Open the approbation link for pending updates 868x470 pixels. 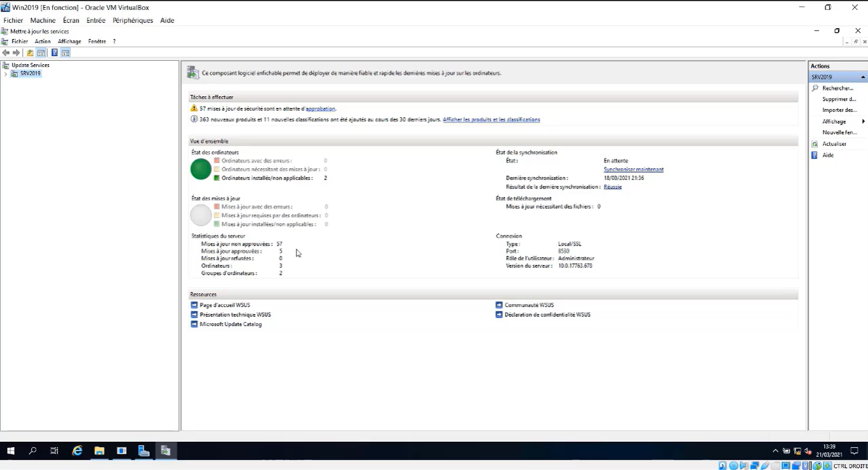click(x=320, y=108)
